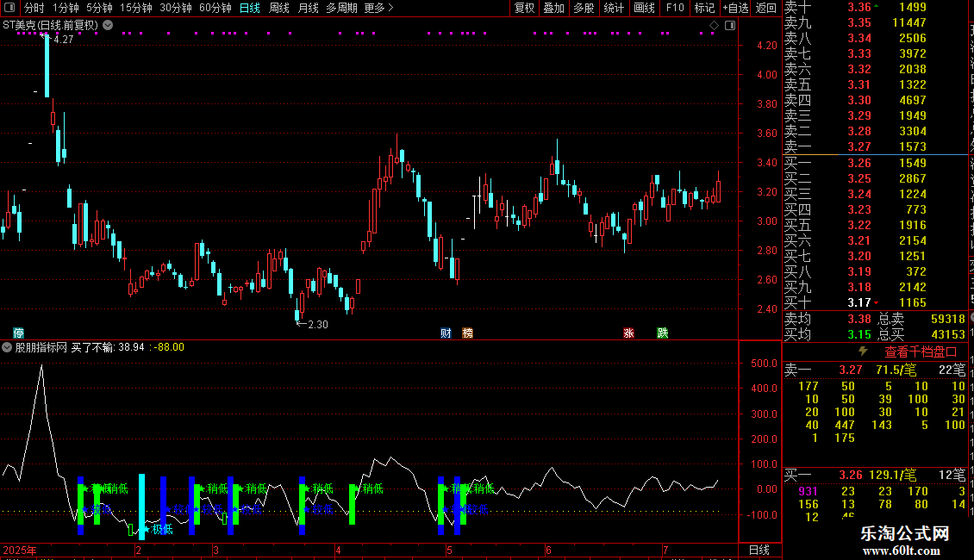Click the 买五 volume 1916
The height and width of the screenshot is (560, 974).
click(913, 225)
